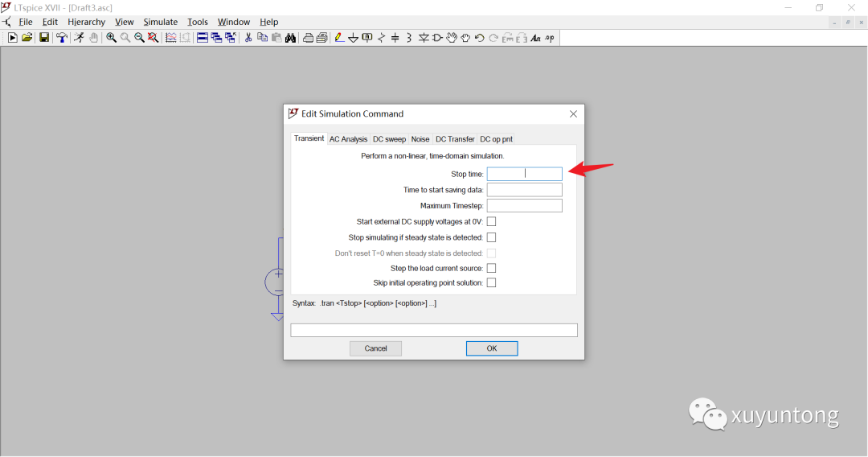This screenshot has height=457, width=868.
Task: Select the Label Net tool
Action: 367,38
